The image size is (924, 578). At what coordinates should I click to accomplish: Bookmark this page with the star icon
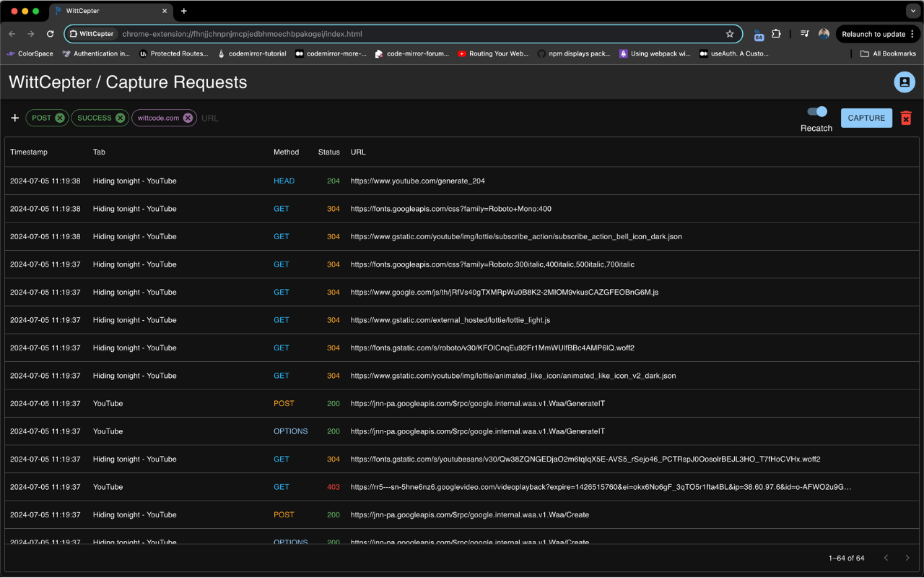tap(730, 34)
